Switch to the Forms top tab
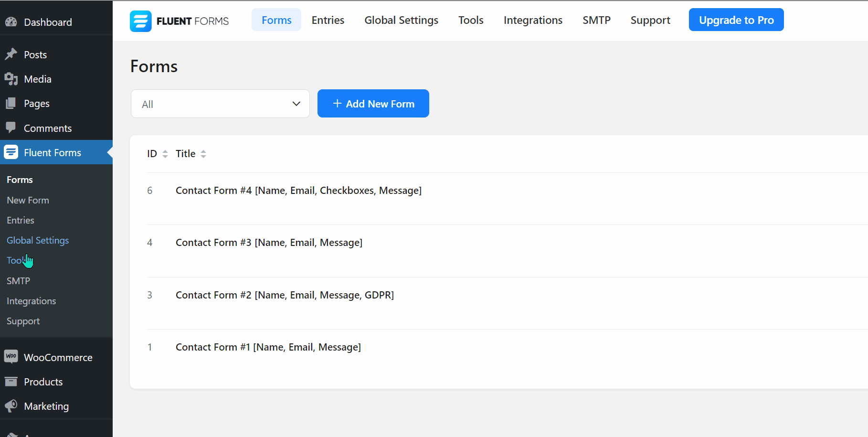The height and width of the screenshot is (437, 868). point(276,20)
